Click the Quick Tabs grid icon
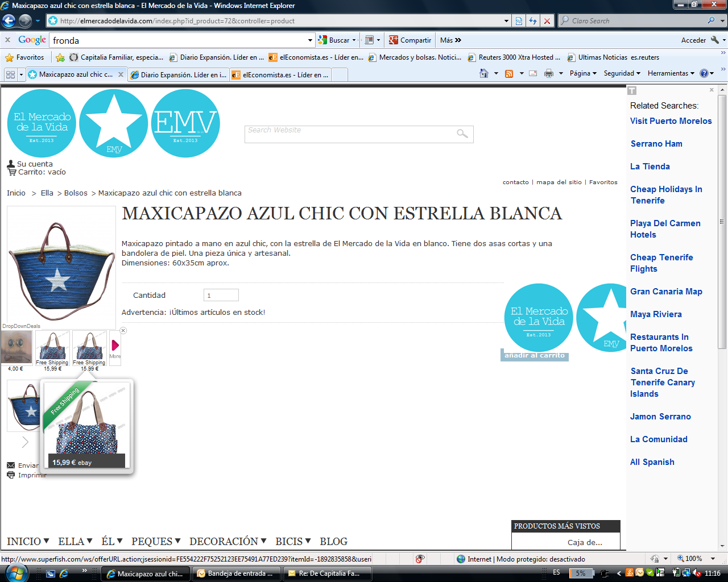This screenshot has width=728, height=582. [x=10, y=74]
